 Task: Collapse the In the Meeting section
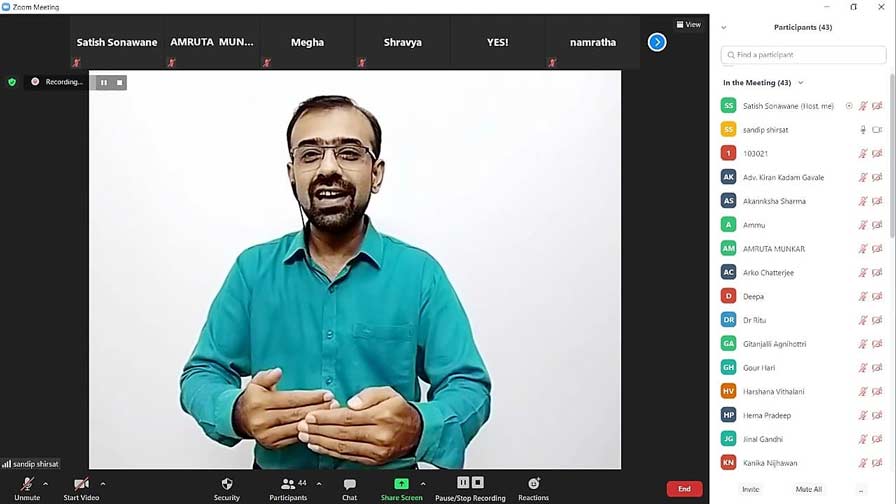tap(801, 83)
